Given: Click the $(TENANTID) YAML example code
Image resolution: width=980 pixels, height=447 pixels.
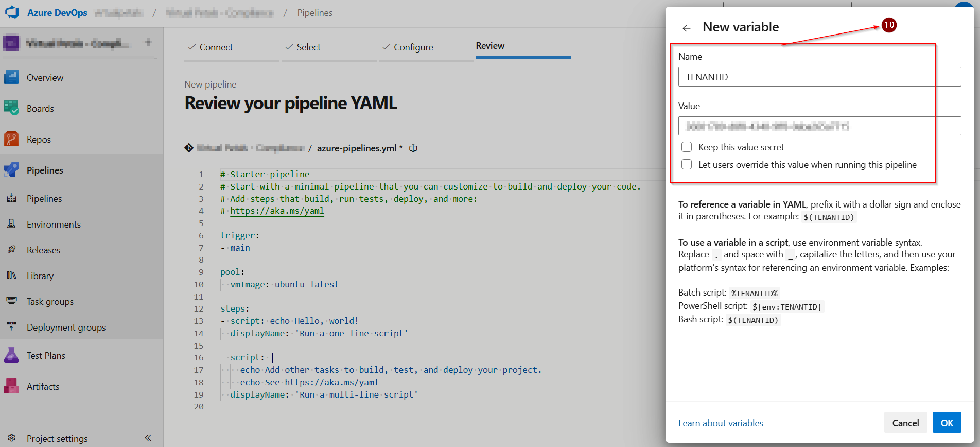Looking at the screenshot, I should (829, 217).
